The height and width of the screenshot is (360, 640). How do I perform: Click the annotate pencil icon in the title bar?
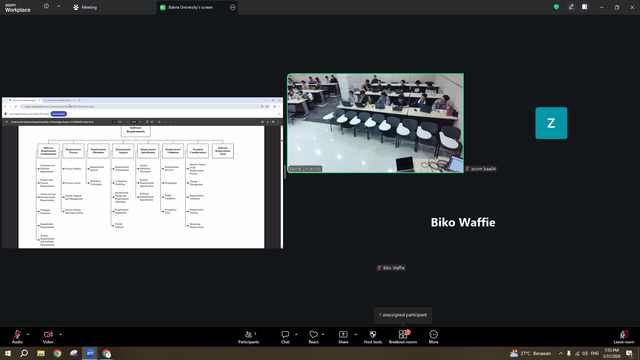click(x=571, y=7)
